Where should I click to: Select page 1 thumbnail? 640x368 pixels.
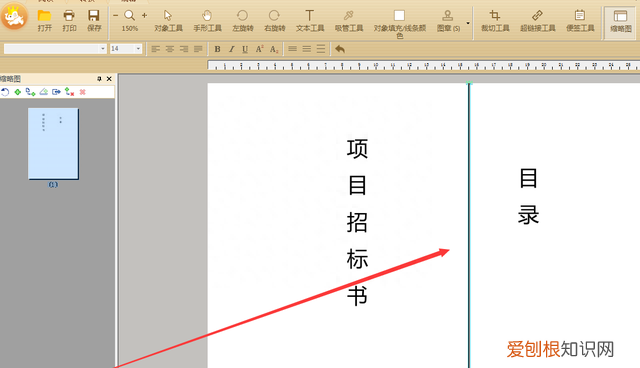pyautogui.click(x=53, y=144)
